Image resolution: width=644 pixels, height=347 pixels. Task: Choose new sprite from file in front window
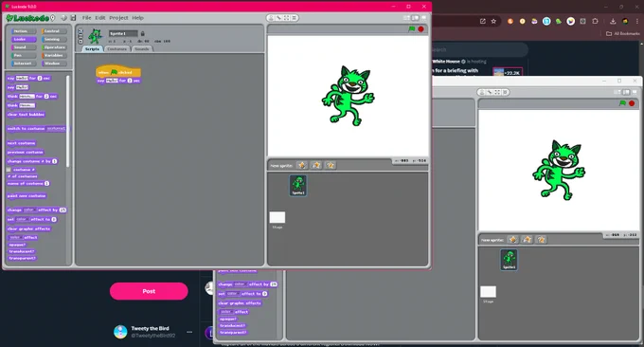coord(316,165)
